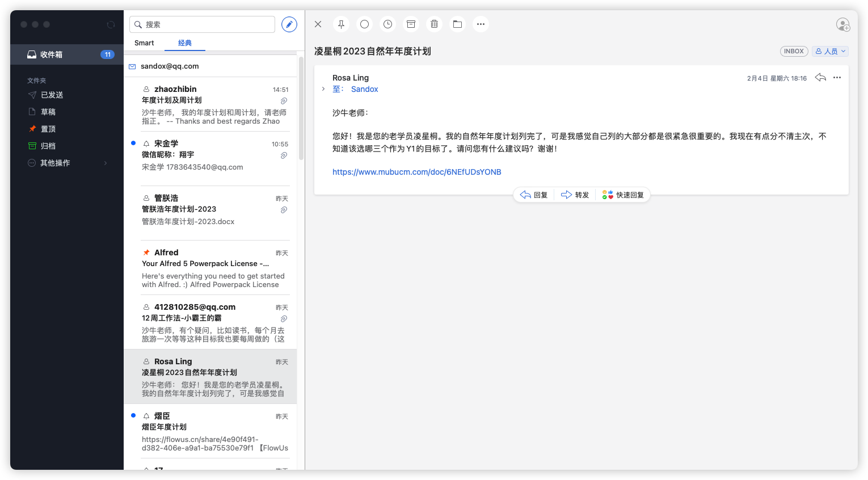Pin the open email
This screenshot has height=480, width=868.
coord(341,24)
